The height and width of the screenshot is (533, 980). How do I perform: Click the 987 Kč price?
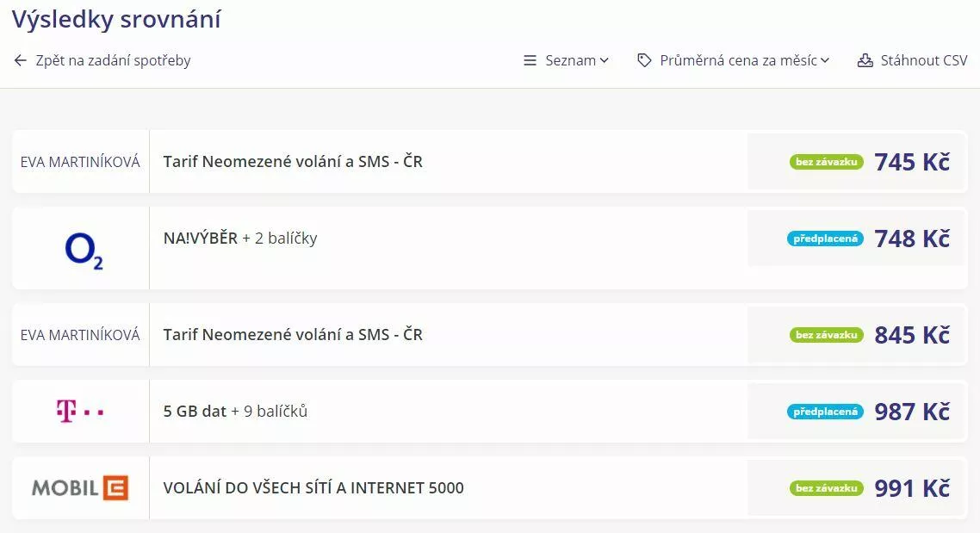click(912, 412)
